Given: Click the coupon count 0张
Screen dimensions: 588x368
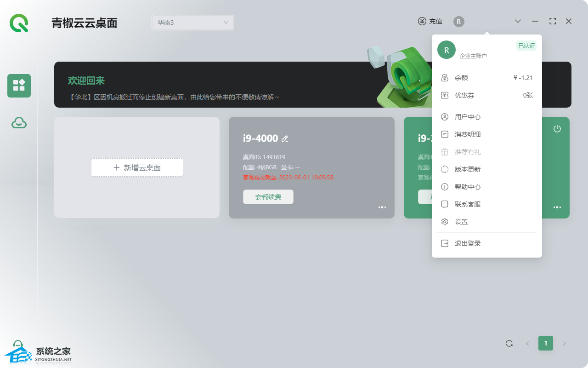Looking at the screenshot, I should point(528,96).
